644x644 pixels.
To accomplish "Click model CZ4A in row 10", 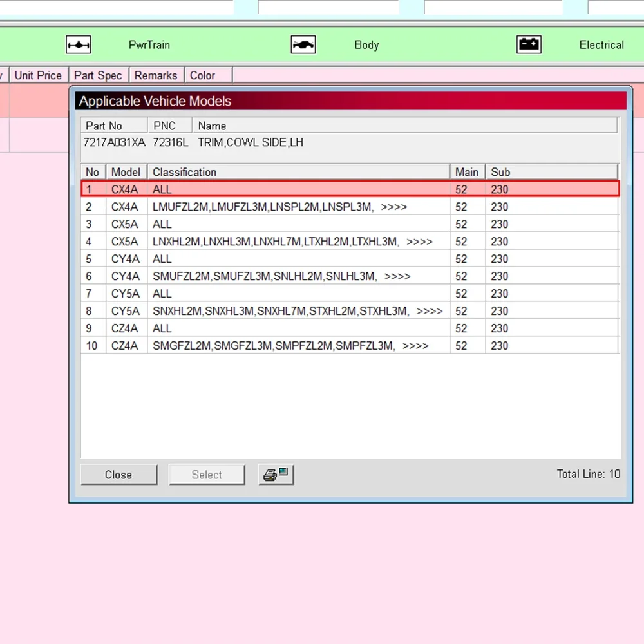I will [x=125, y=346].
